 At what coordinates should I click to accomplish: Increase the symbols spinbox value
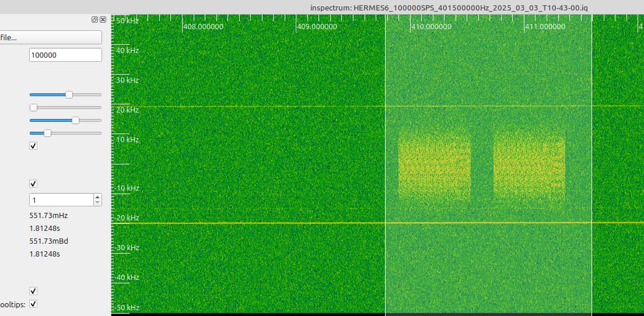point(97,197)
